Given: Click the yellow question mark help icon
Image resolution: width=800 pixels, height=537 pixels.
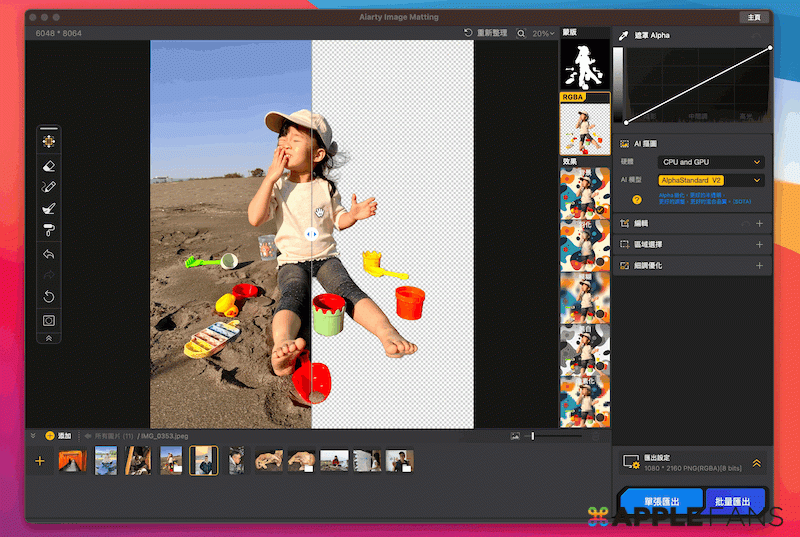Looking at the screenshot, I should coord(637,199).
